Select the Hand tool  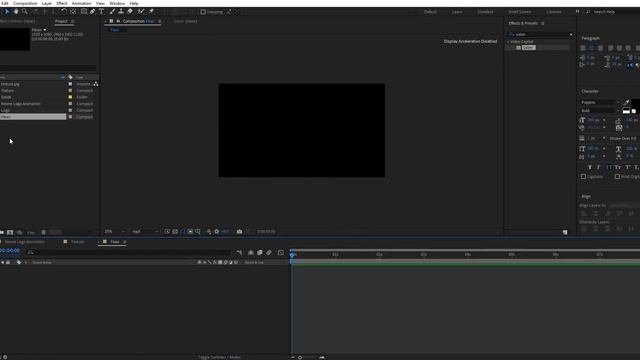(x=16, y=12)
